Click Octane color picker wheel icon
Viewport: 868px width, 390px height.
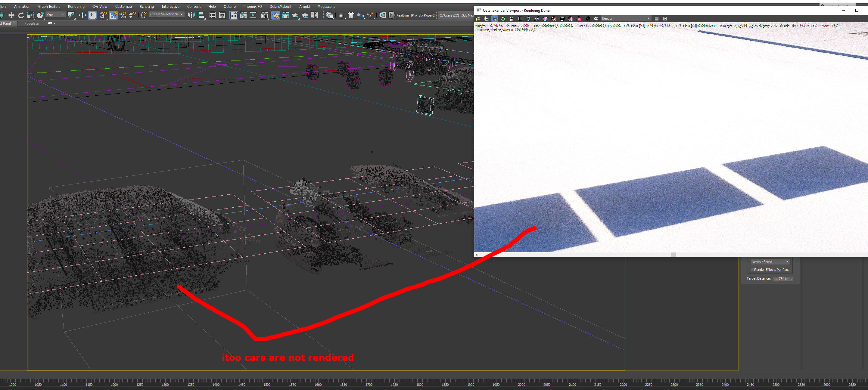point(545,19)
